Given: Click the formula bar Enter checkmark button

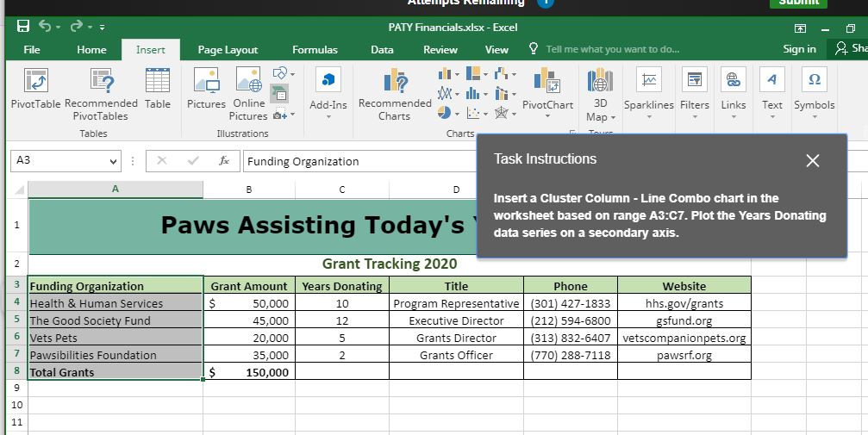Looking at the screenshot, I should click(193, 160).
